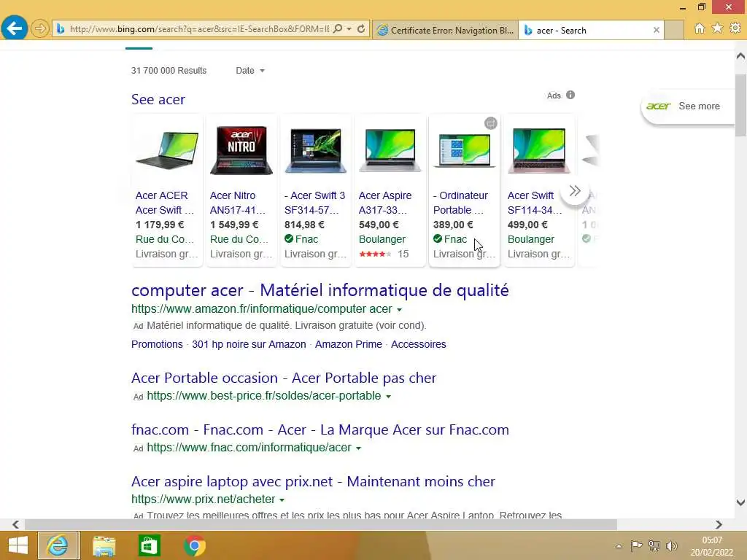Click the vertical scrollbar up arrow
The height and width of the screenshot is (560, 747).
pos(741,56)
